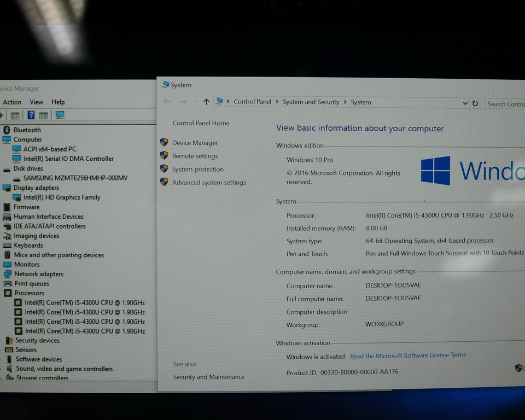Click the Keyboards category icon
The image size is (525, 420).
(x=7, y=246)
